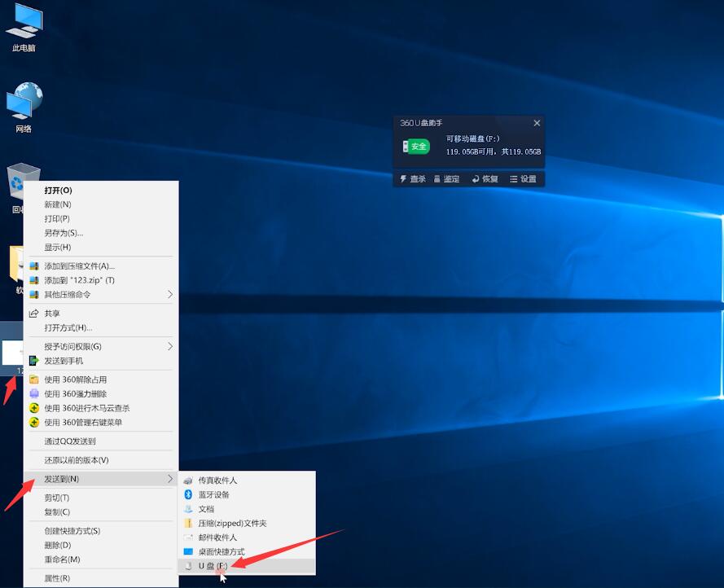724x588 pixels.
Task: Click 鉴定 in the 360 U盘 panel
Action: [446, 178]
